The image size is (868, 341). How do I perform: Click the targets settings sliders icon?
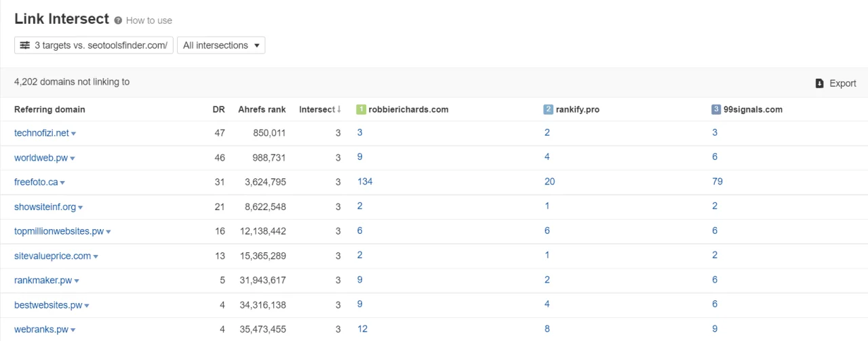[25, 45]
